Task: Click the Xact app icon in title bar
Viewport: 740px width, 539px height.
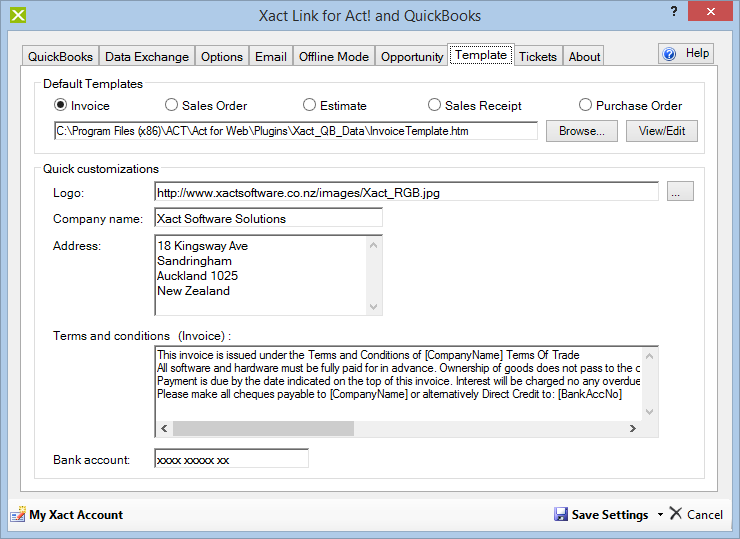Action: coord(18,16)
